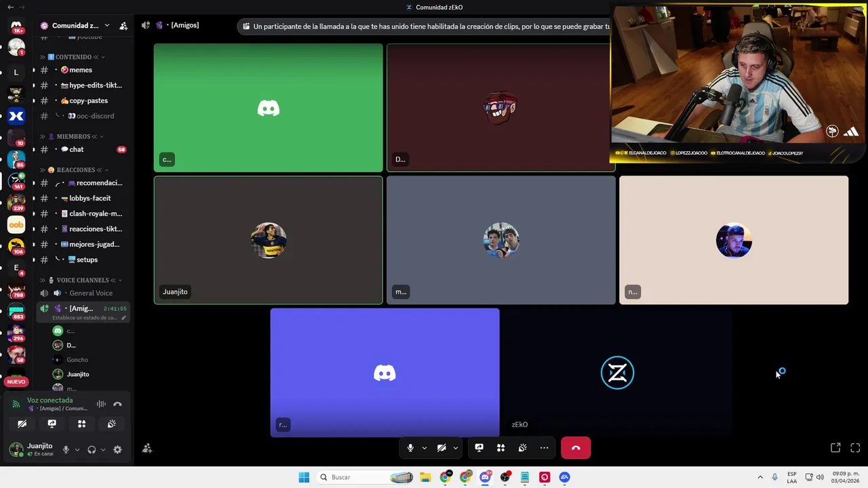Turn on camera in the call control bar
The width and height of the screenshot is (868, 488).
click(441, 448)
